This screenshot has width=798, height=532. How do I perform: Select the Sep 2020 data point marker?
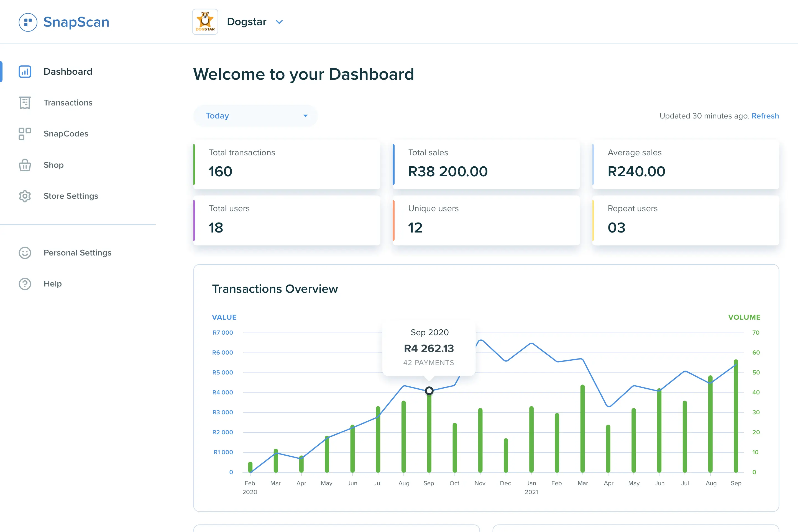pyautogui.click(x=429, y=391)
